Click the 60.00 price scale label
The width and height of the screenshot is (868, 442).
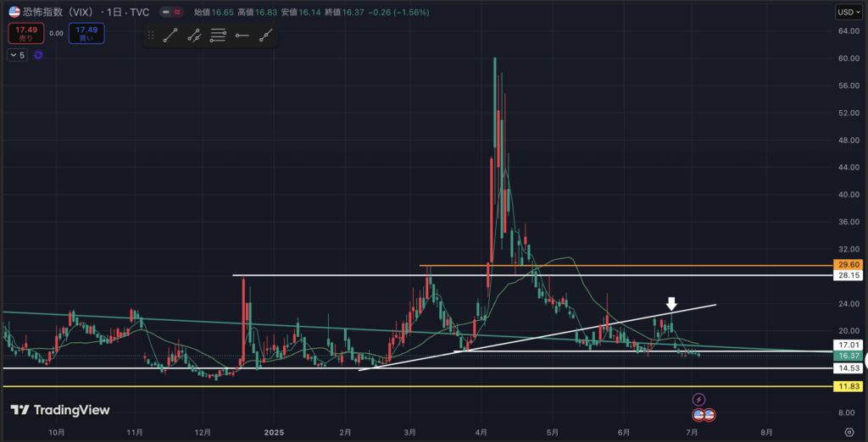[x=849, y=58]
